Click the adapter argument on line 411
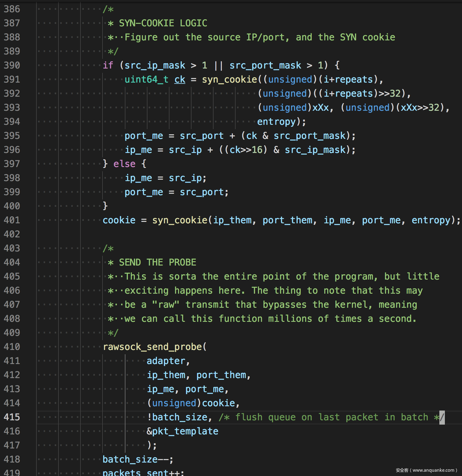This screenshot has width=462, height=476. point(166,361)
